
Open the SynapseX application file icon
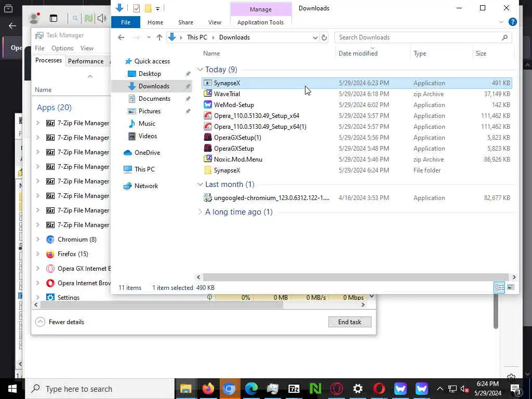(x=208, y=83)
